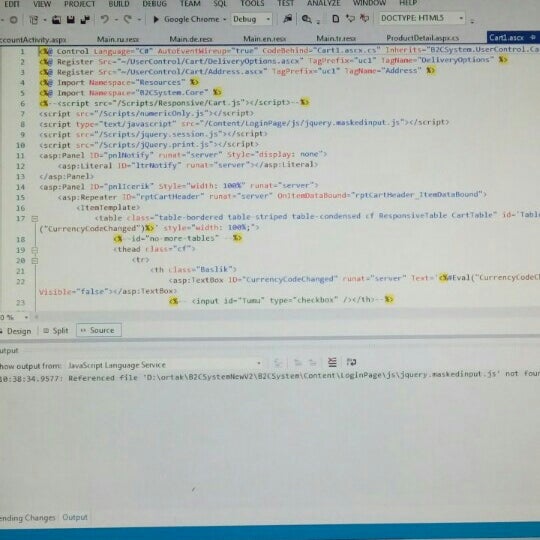Click the Save All toolbar icon
Screen dimensions: 540x540
click(x=85, y=20)
